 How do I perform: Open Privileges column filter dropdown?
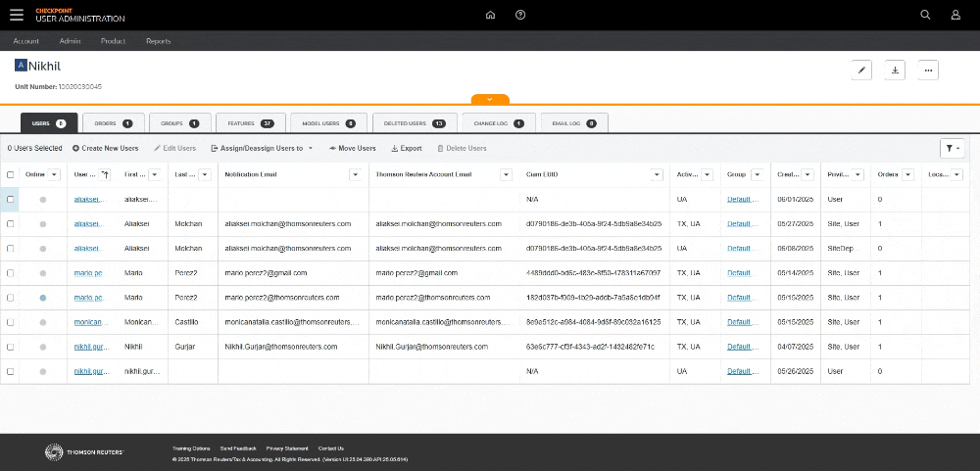click(857, 175)
